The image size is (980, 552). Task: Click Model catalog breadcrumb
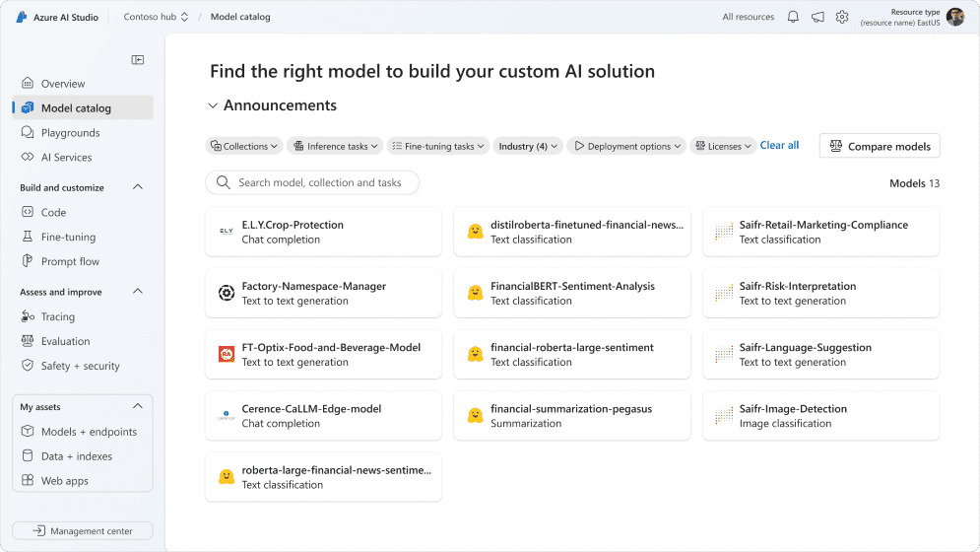240,17
